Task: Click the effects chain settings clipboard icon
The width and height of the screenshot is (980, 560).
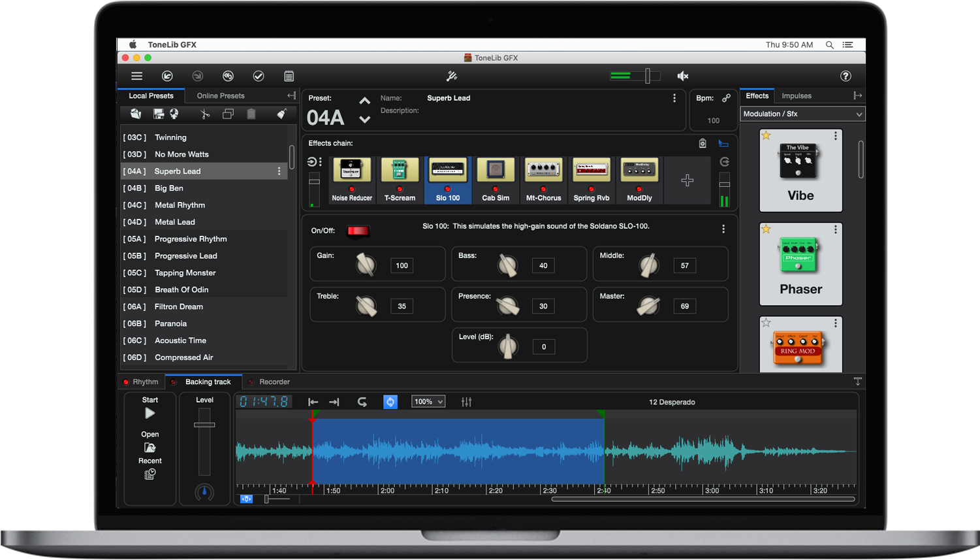Action: click(x=703, y=143)
